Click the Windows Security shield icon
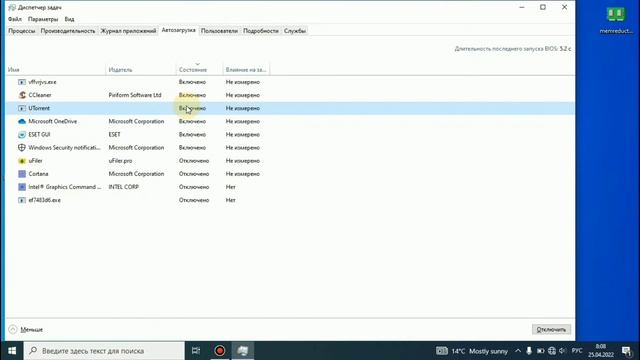Screen dimensions: 640x360 [22, 147]
